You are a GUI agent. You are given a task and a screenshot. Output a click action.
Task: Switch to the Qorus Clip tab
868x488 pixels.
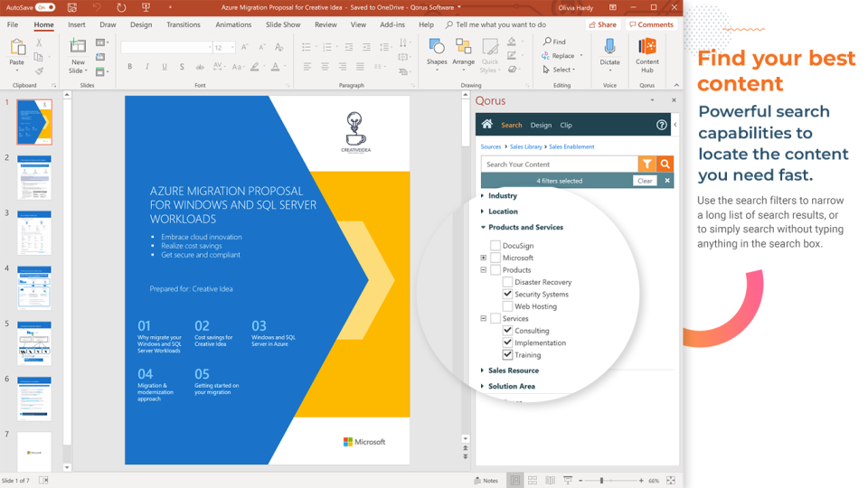566,125
